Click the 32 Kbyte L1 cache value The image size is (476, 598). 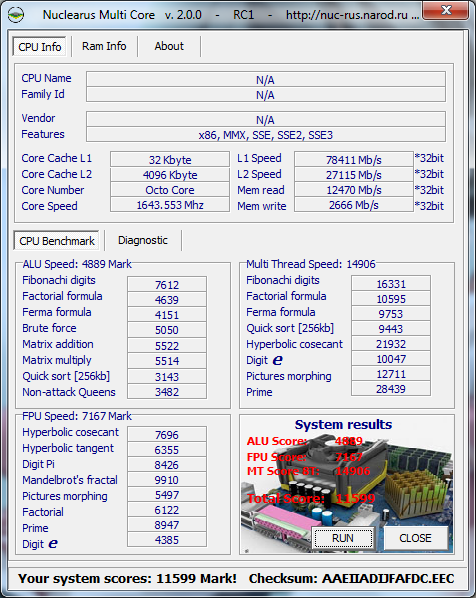click(x=170, y=159)
